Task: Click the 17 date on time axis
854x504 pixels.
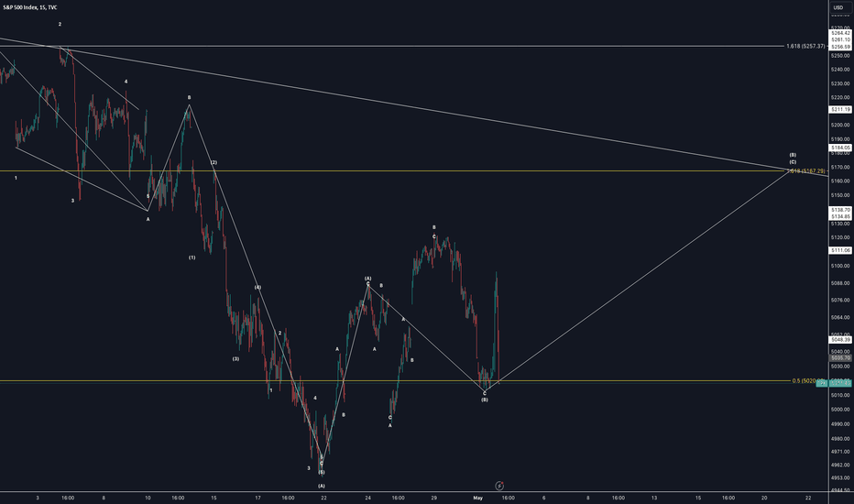Action: click(x=257, y=498)
